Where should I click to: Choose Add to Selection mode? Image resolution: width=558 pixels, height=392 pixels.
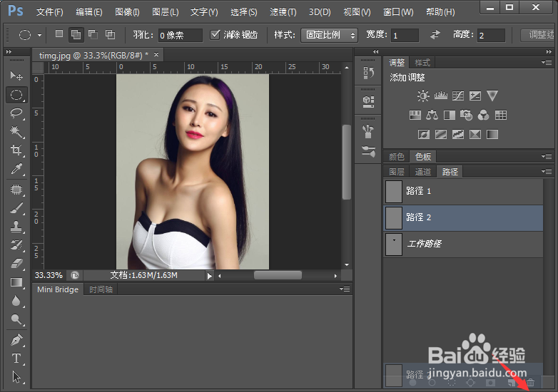[x=76, y=34]
